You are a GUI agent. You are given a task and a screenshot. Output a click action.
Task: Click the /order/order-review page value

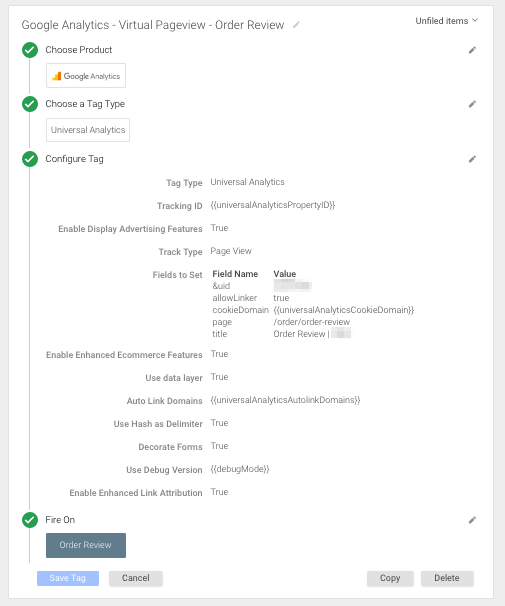click(x=311, y=322)
